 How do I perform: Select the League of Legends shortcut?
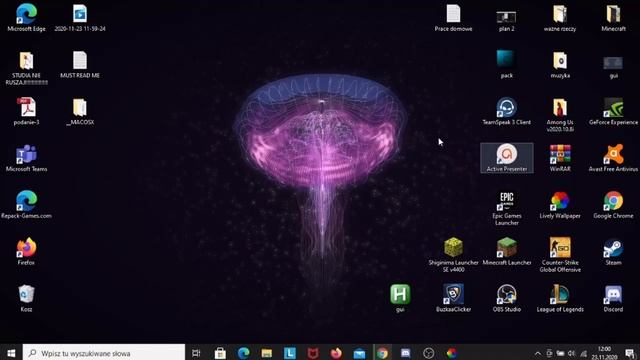coord(560,298)
